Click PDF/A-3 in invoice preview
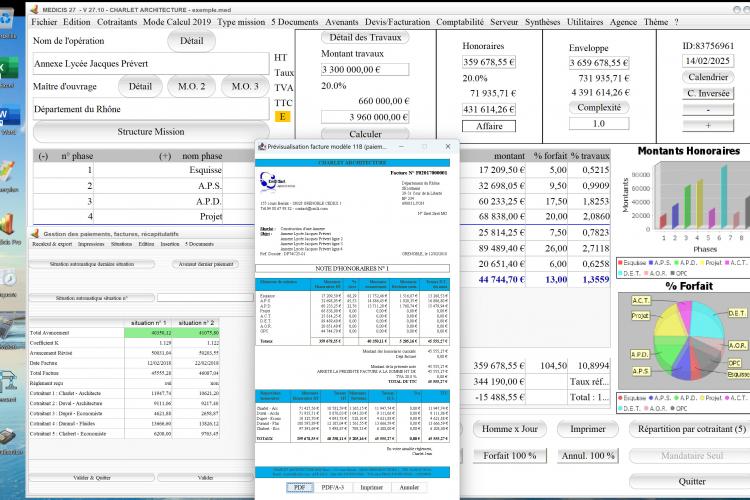Image resolution: width=750 pixels, height=500 pixels. (x=332, y=487)
